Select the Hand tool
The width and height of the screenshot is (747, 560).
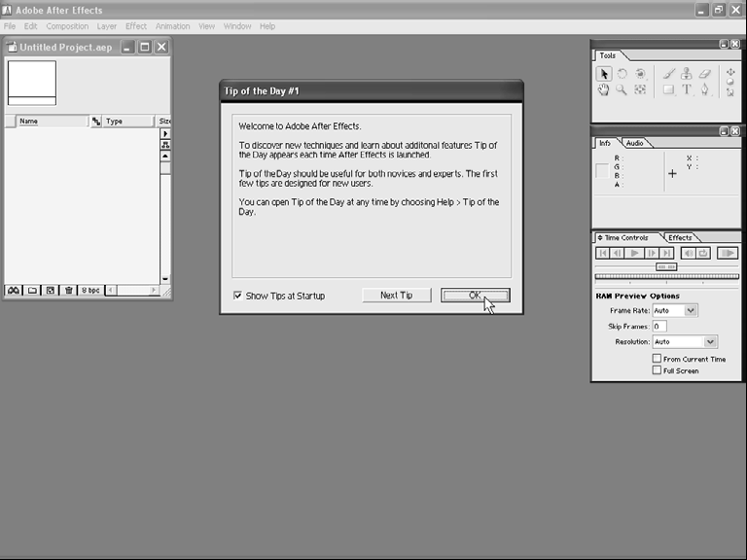[x=604, y=90]
